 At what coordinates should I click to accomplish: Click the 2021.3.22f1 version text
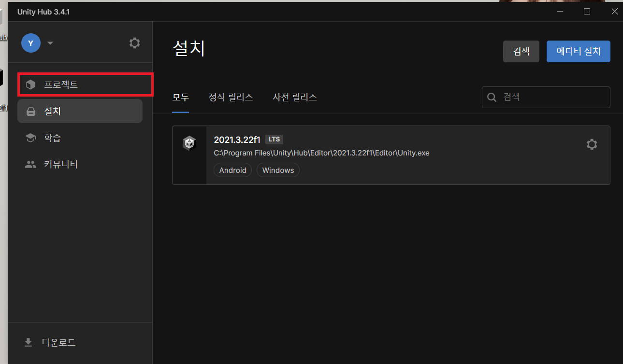pyautogui.click(x=237, y=140)
